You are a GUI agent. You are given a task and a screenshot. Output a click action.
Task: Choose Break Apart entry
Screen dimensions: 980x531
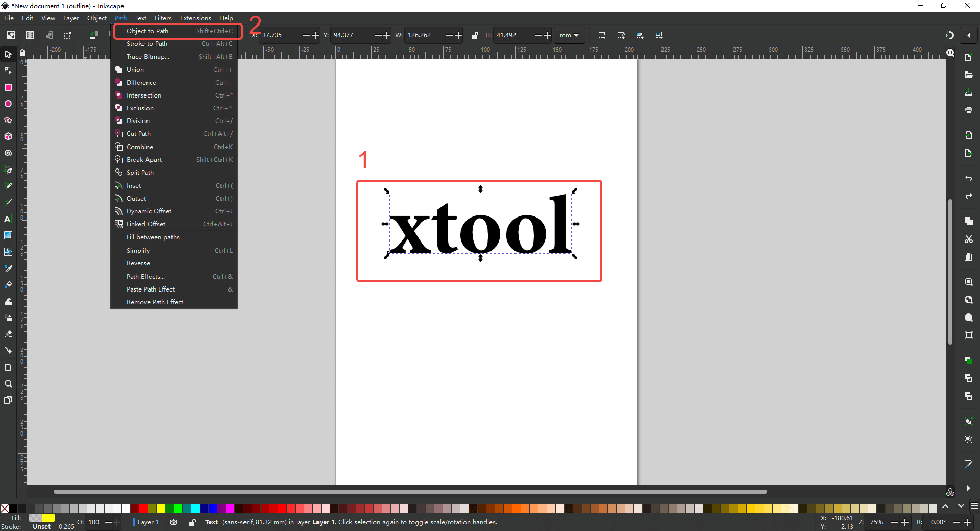click(x=174, y=160)
